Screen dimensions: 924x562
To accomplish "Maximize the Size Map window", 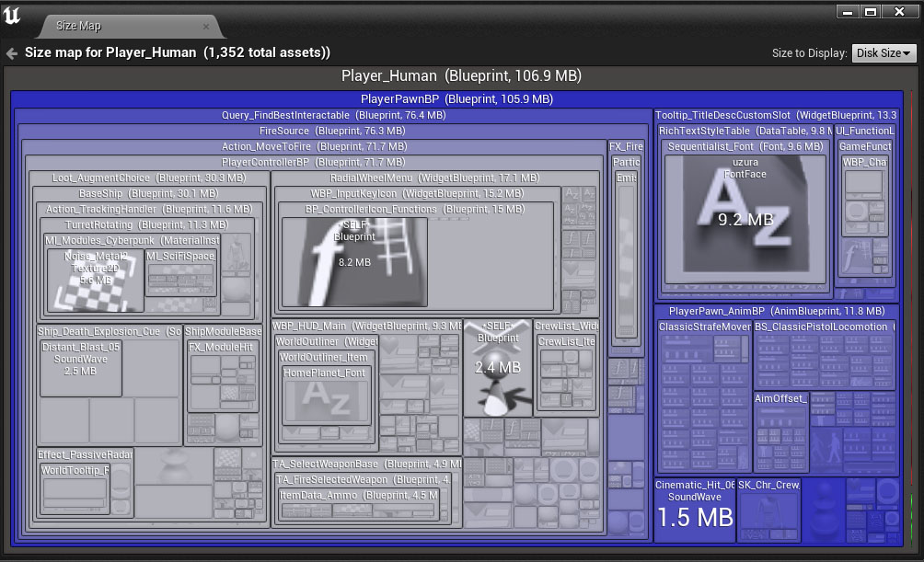I will (871, 12).
